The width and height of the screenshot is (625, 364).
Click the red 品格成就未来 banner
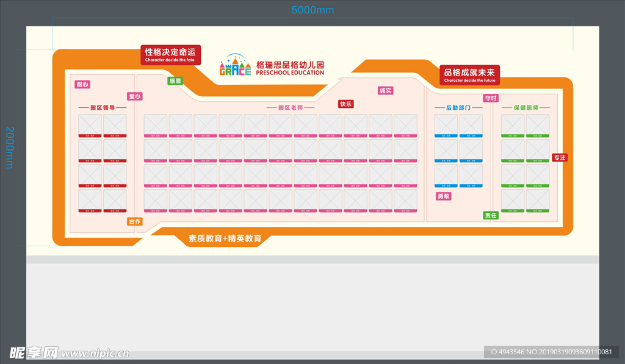[x=469, y=74]
